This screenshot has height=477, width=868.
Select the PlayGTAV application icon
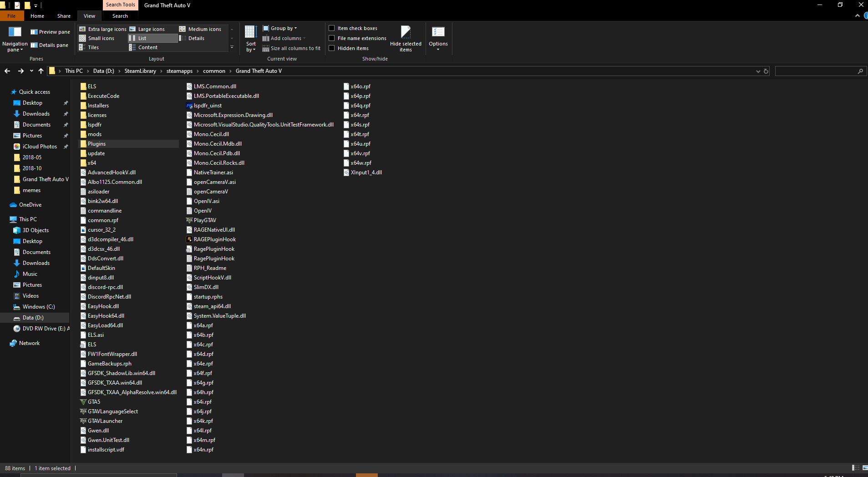coord(189,220)
